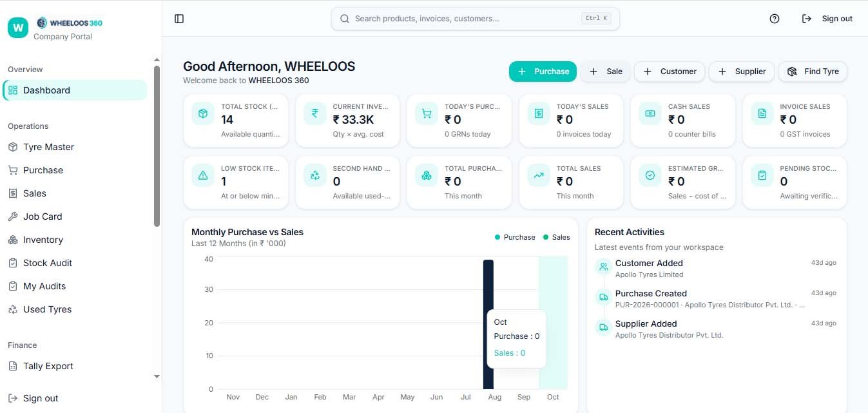Viewport: 868px width, 413px height.
Task: Click the Invoice Sales document icon
Action: (762, 114)
